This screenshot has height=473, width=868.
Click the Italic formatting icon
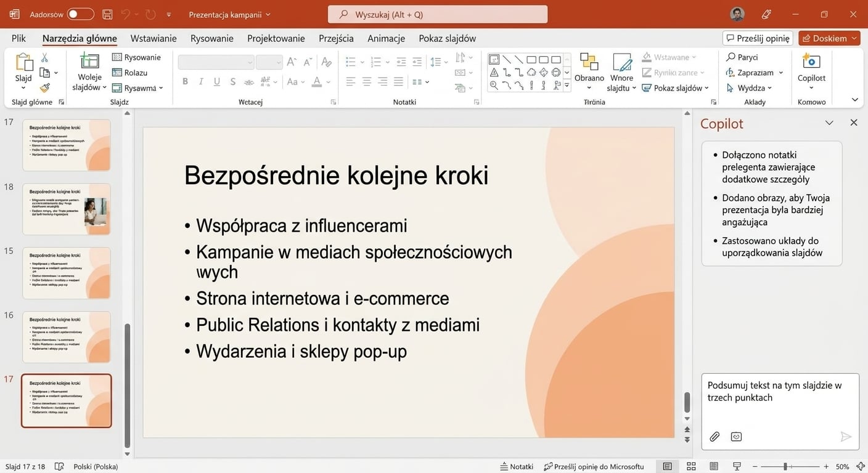pyautogui.click(x=201, y=81)
